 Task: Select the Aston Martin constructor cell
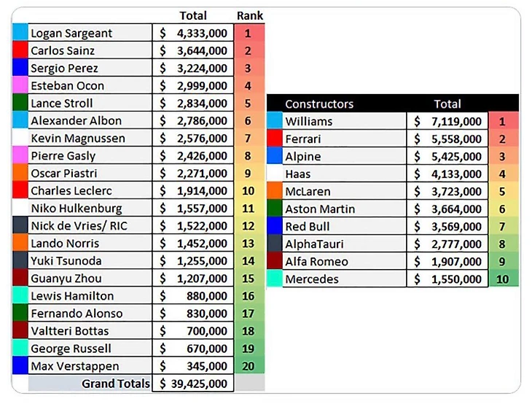pyautogui.click(x=343, y=209)
